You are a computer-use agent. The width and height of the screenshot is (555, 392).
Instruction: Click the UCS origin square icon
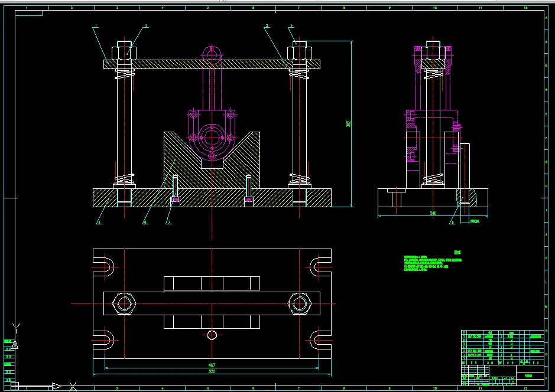(15, 385)
